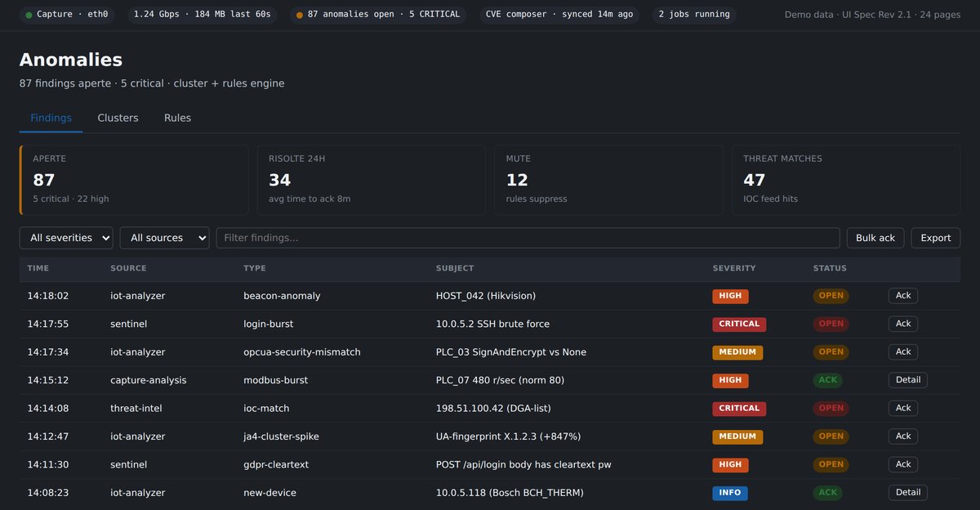This screenshot has height=510, width=980.
Task: Click the 2 jobs running pill
Action: (694, 15)
